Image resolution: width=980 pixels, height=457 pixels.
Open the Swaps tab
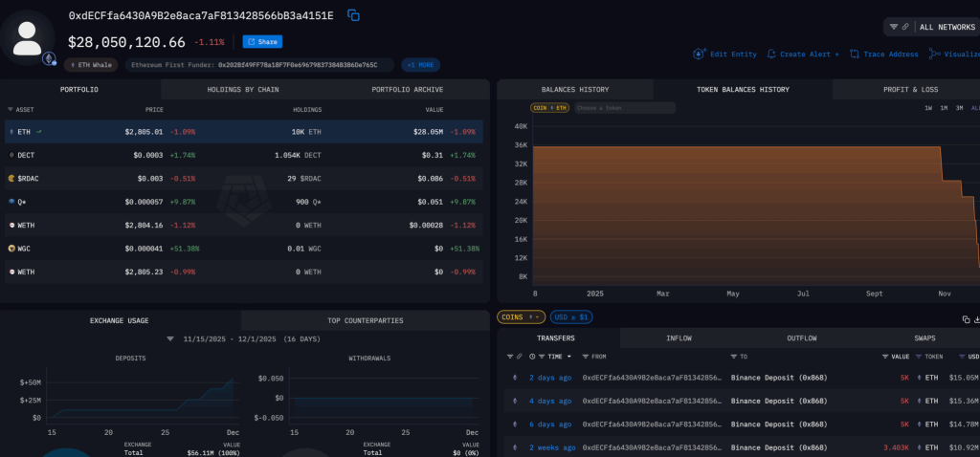[x=925, y=338]
